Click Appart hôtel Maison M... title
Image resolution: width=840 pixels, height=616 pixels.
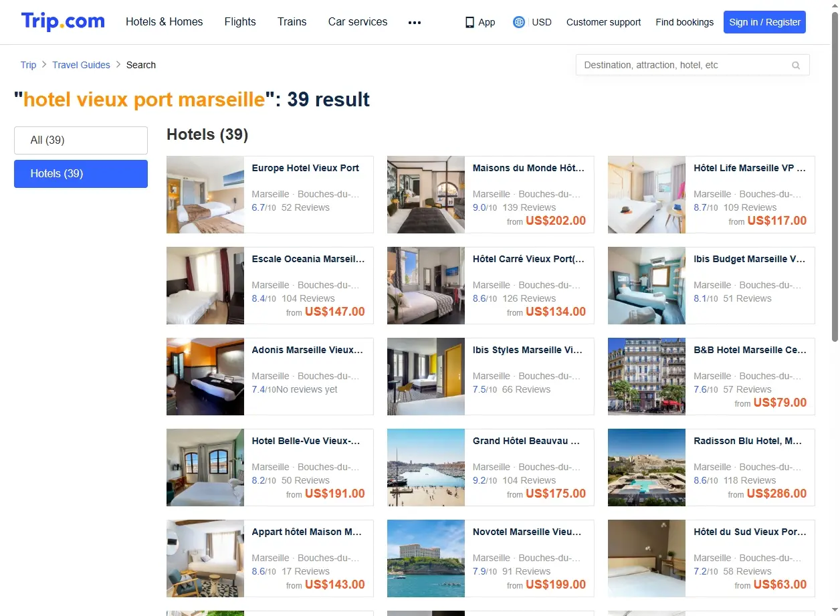click(x=307, y=532)
